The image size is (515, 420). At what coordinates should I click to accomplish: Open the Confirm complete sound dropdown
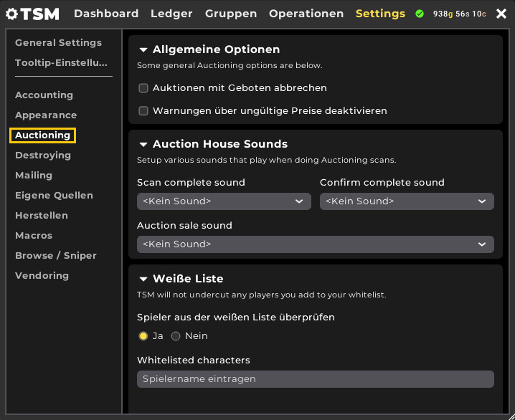pyautogui.click(x=407, y=201)
